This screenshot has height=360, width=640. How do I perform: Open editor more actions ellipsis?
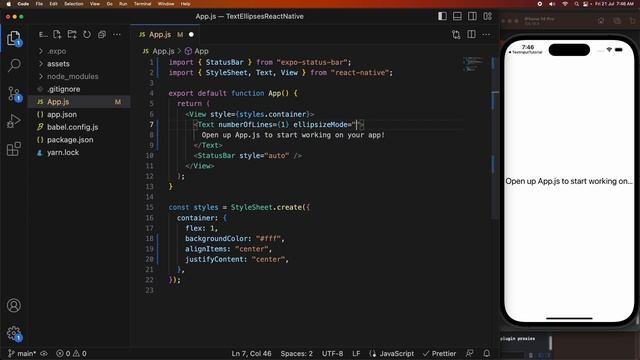(x=486, y=35)
